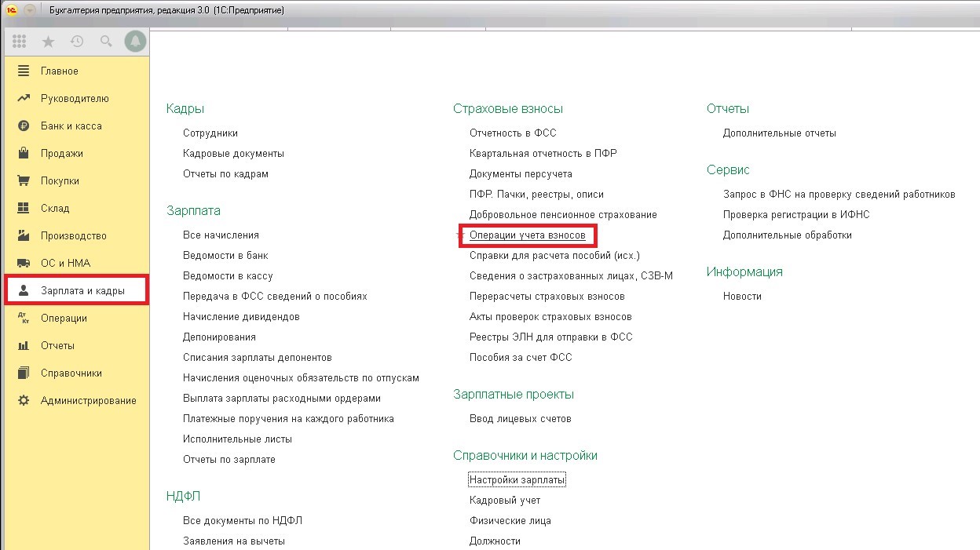Screen dimensions: 980x550
Task: Open Сотрудники list
Action: coord(210,133)
